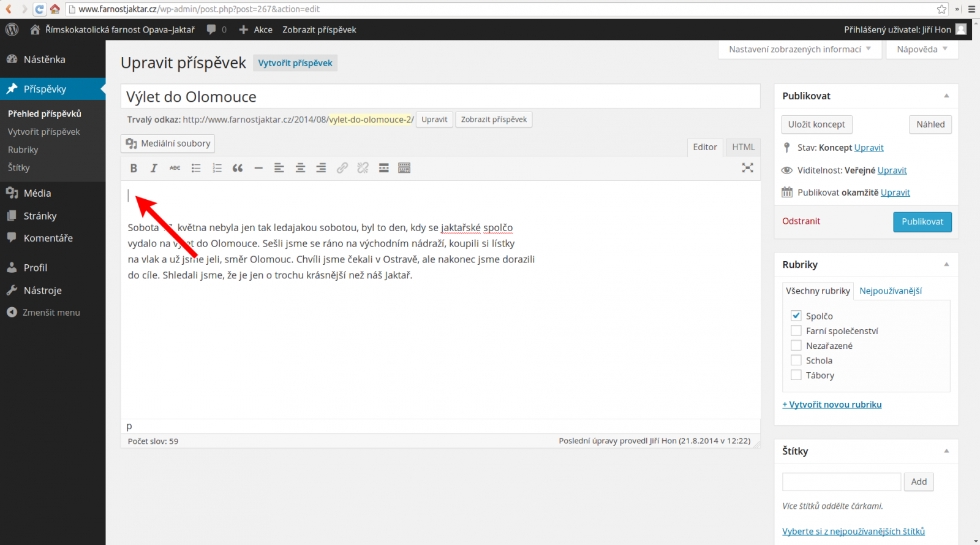Enter distraction-free fullscreen writing mode
980x545 pixels.
pos(747,168)
